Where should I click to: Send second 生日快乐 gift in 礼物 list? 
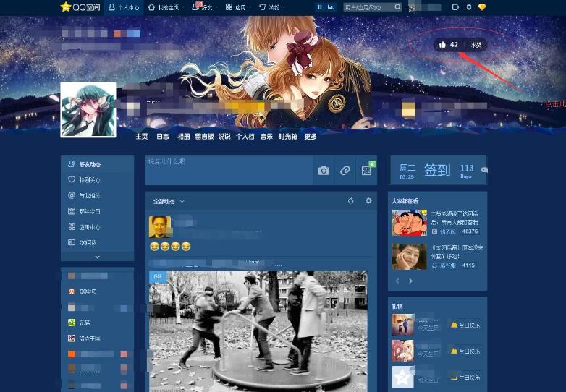point(465,351)
